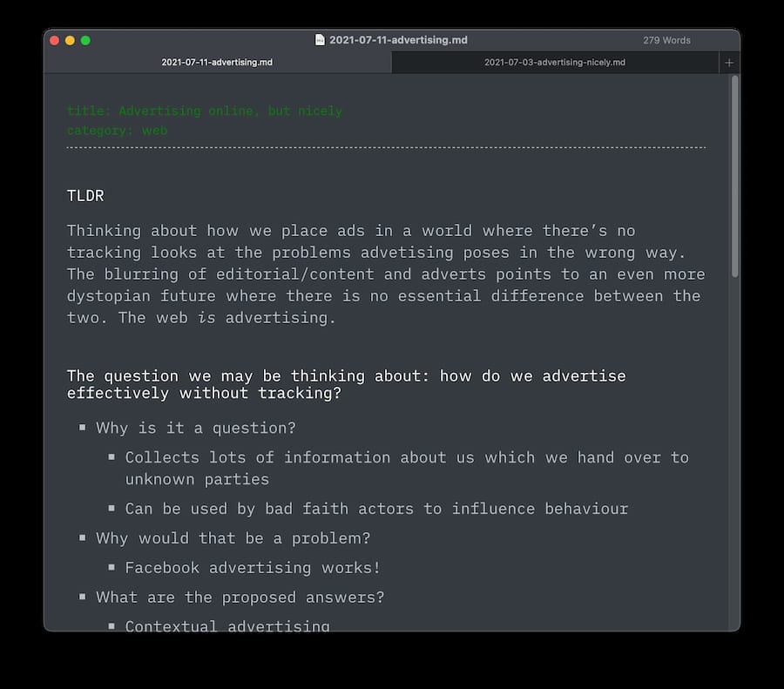Click the document icon in the title bar
The height and width of the screenshot is (689, 784).
pos(320,40)
